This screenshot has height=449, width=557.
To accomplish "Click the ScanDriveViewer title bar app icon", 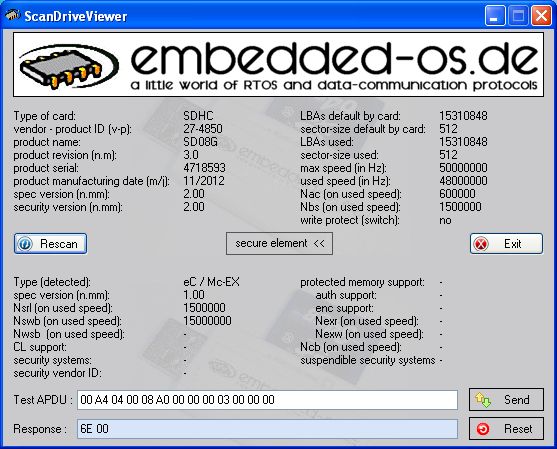I will [12, 15].
